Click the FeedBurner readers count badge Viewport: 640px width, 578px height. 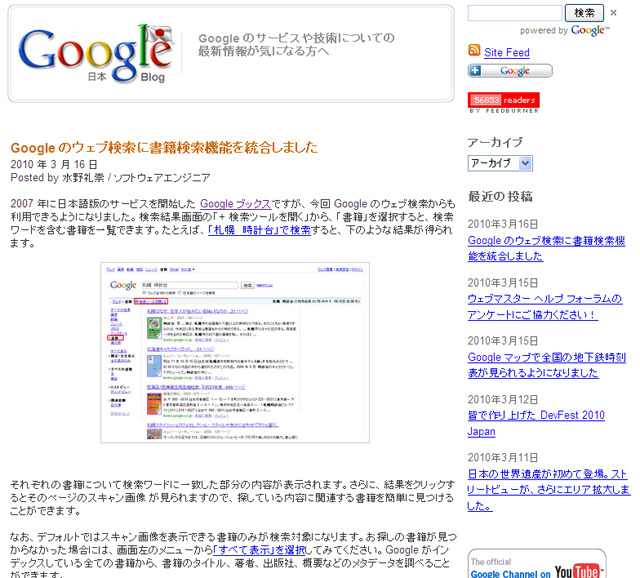point(504,100)
